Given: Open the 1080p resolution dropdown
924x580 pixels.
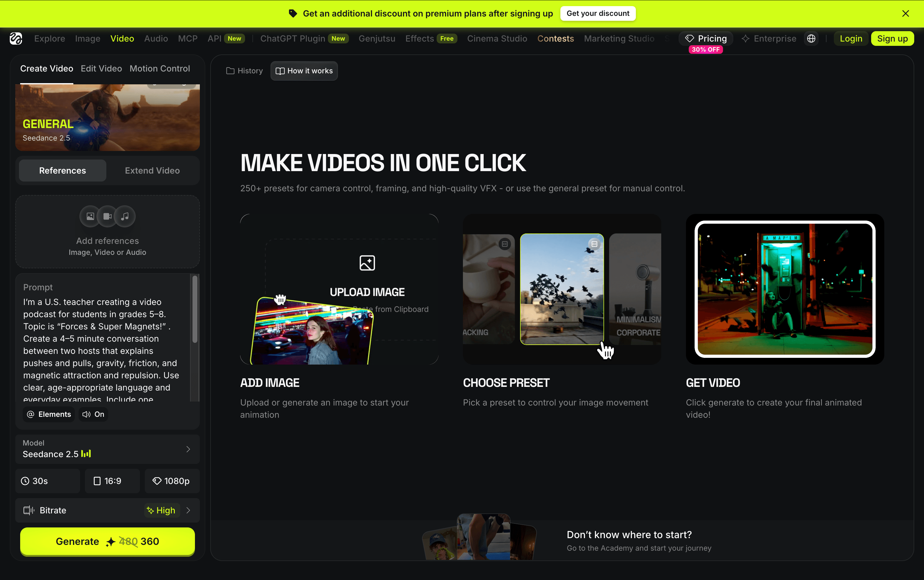Looking at the screenshot, I should 172,481.
